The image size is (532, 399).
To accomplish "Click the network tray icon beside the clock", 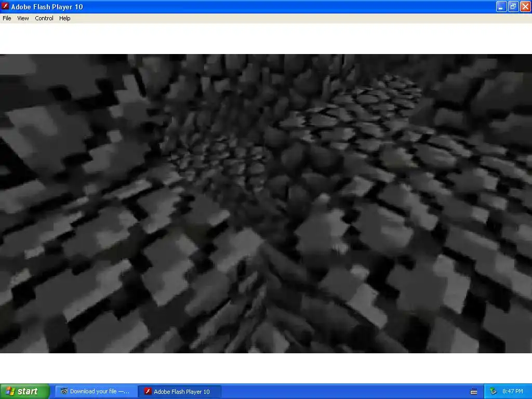I will coord(494,391).
